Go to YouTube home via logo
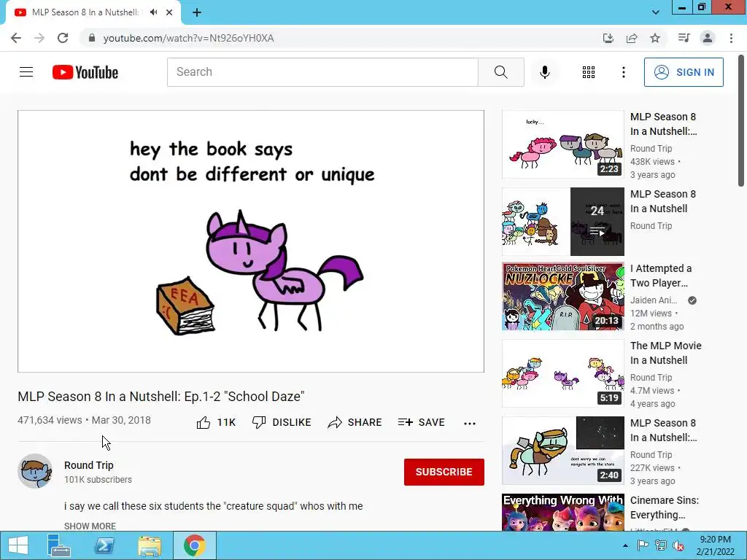This screenshot has height=560, width=747. (85, 72)
